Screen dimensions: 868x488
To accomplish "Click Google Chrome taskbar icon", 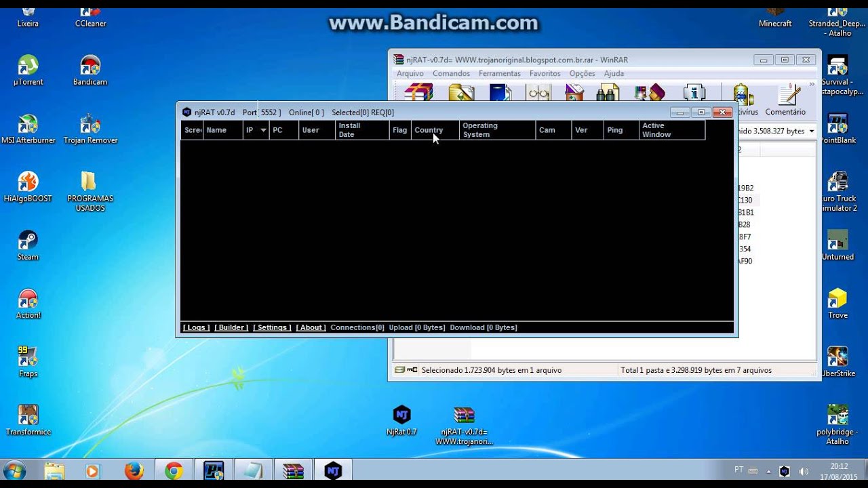I will tap(174, 470).
